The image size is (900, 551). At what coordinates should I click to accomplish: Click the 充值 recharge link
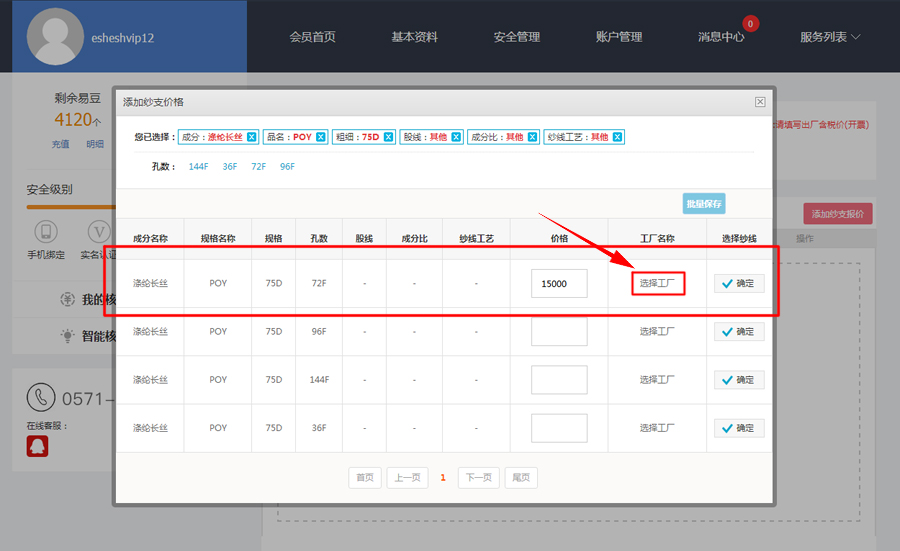tap(61, 144)
